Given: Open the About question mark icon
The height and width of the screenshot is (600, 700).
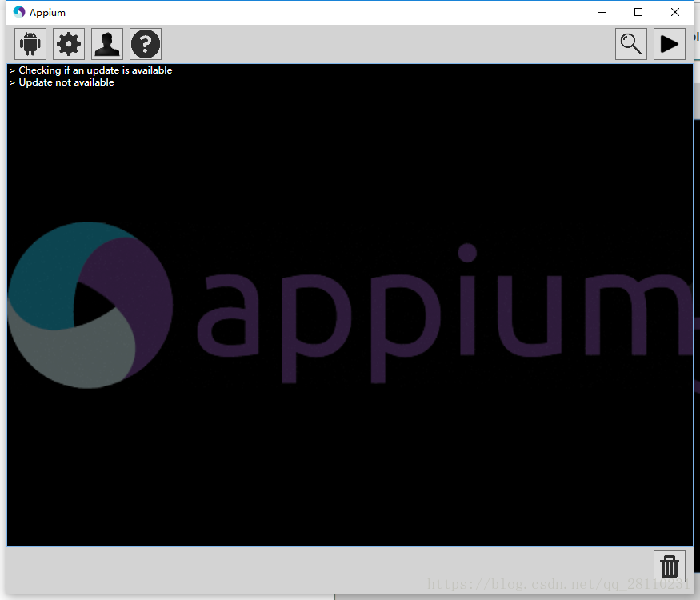Looking at the screenshot, I should 146,44.
